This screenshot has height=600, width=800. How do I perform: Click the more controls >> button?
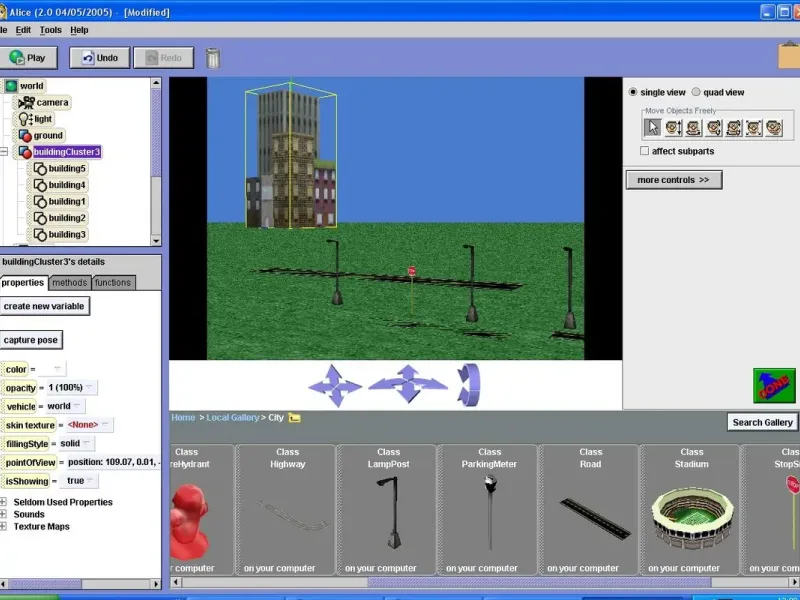[x=673, y=180]
